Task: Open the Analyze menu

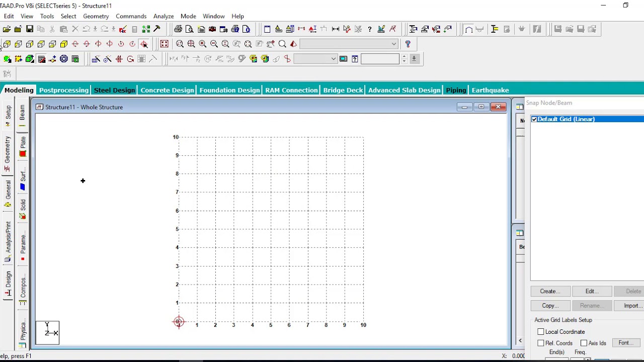Action: [x=164, y=16]
